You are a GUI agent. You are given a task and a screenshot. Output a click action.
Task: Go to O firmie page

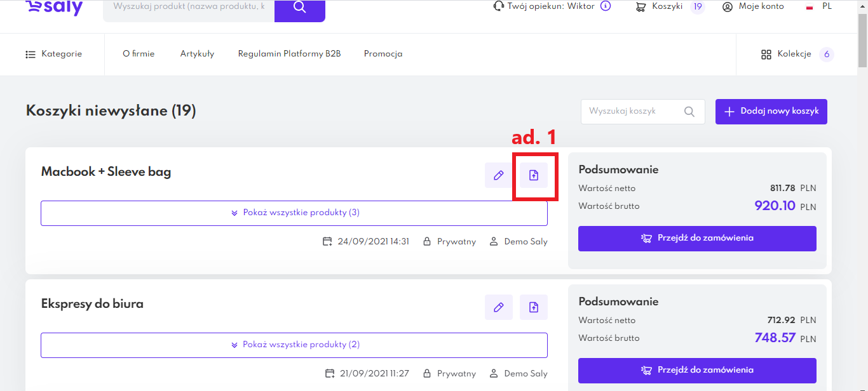(x=139, y=54)
